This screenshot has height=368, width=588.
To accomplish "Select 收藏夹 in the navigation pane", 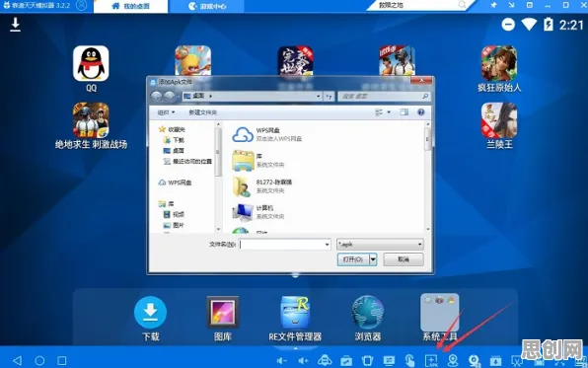I will tap(172, 129).
